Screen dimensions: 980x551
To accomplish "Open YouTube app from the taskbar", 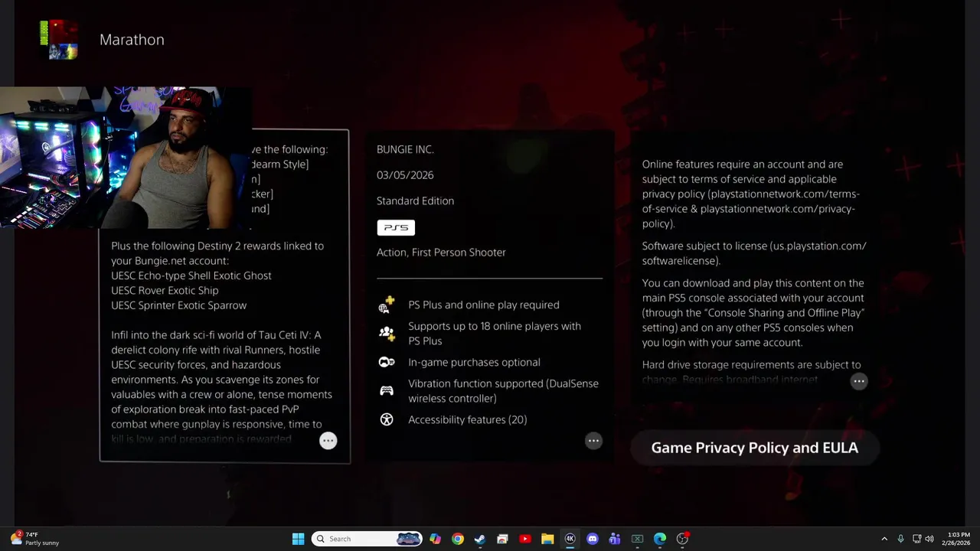I will pos(525,539).
